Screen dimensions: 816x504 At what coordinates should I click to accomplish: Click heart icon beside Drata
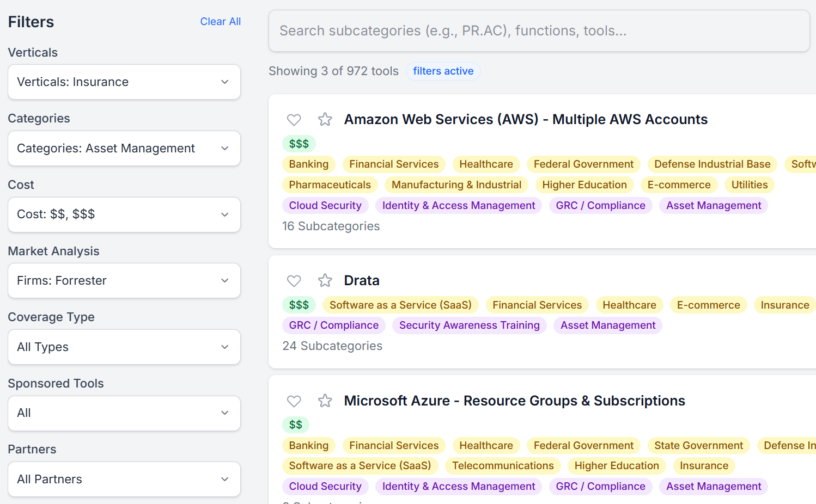click(294, 281)
